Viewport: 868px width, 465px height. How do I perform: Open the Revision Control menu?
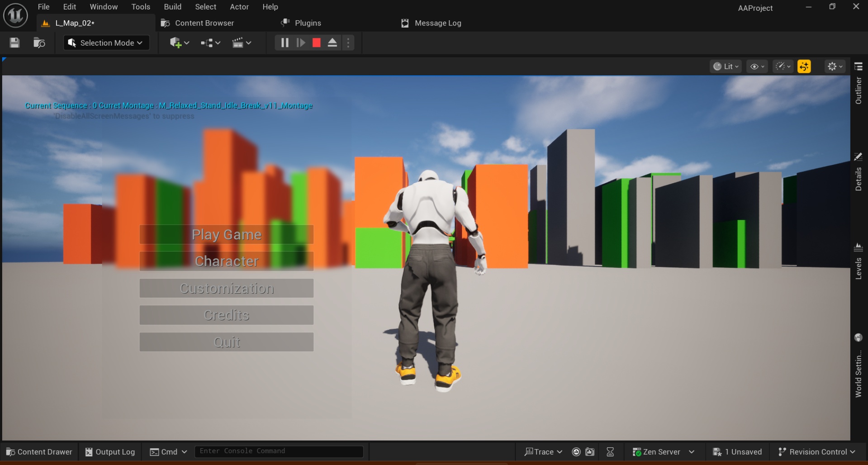[x=816, y=451]
